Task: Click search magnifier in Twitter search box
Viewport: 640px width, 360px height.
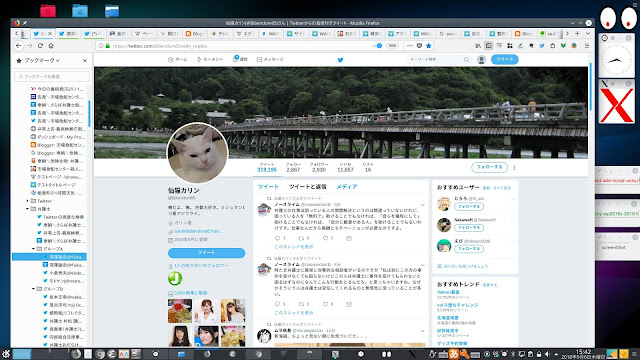Action: [x=466, y=60]
